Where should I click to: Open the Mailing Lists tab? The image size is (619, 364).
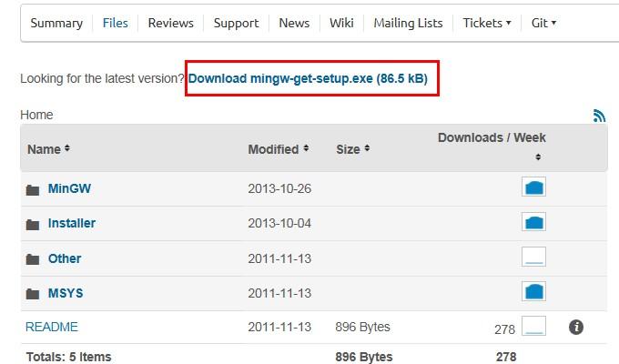tap(408, 23)
